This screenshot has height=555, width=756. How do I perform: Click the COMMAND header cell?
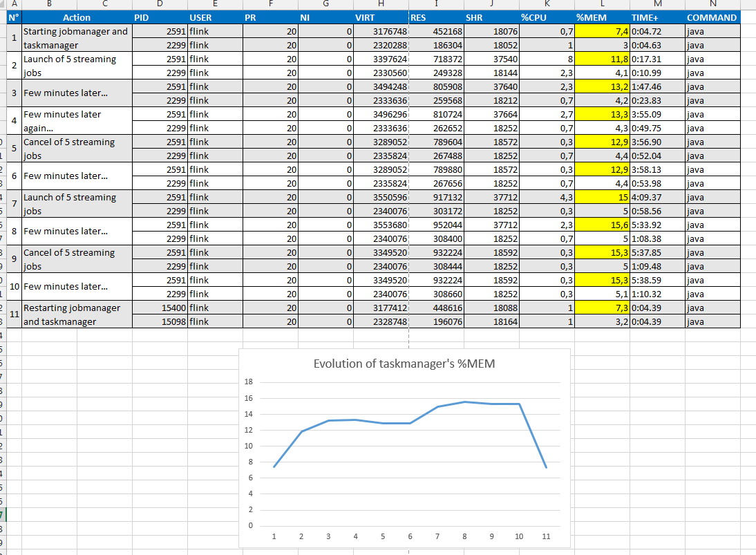click(712, 17)
